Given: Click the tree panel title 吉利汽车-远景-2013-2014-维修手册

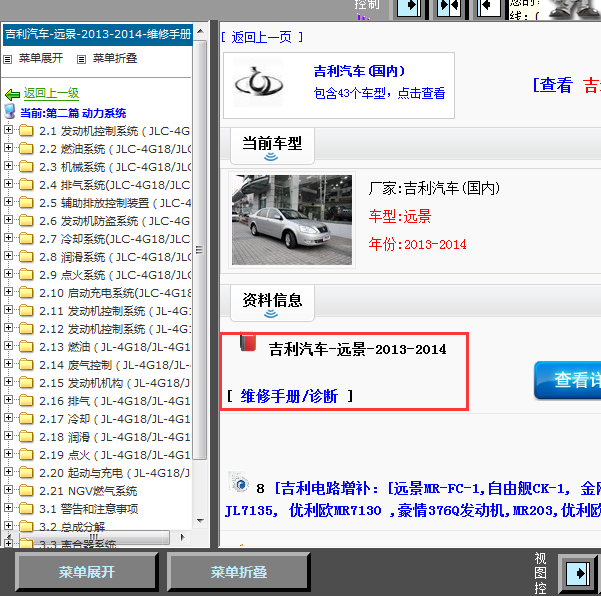Looking at the screenshot, I should (98, 34).
